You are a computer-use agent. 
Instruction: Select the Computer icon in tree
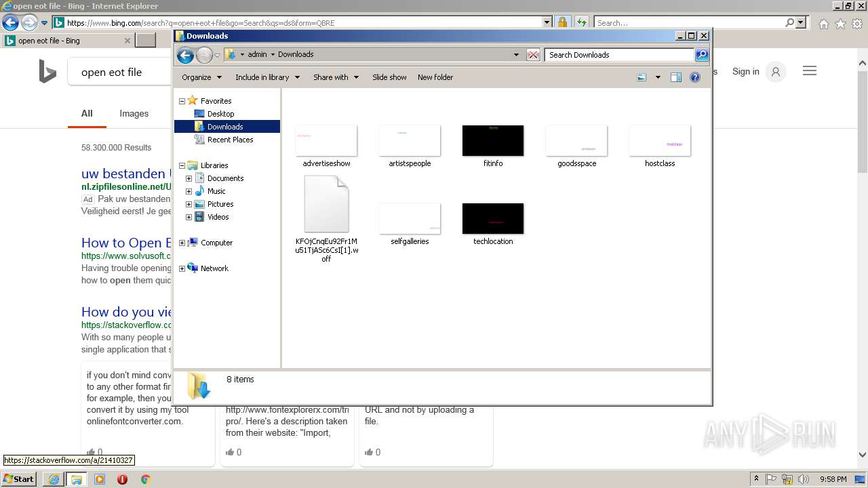coord(193,243)
